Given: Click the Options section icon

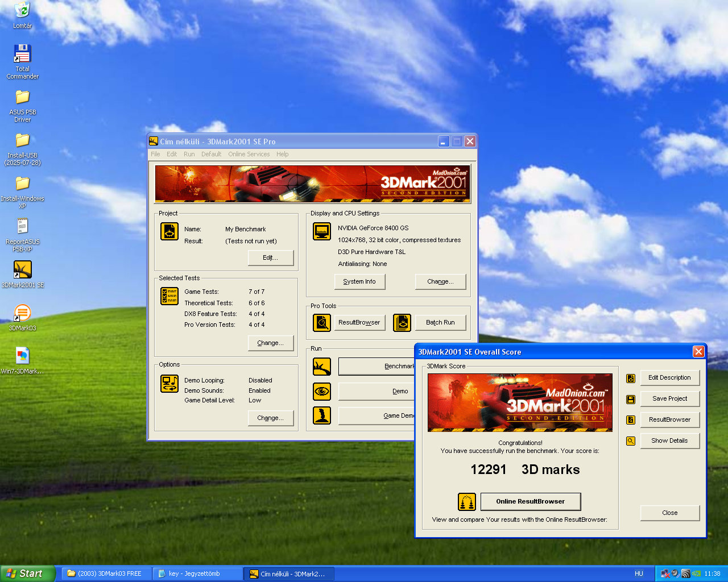Looking at the screenshot, I should pyautogui.click(x=169, y=384).
